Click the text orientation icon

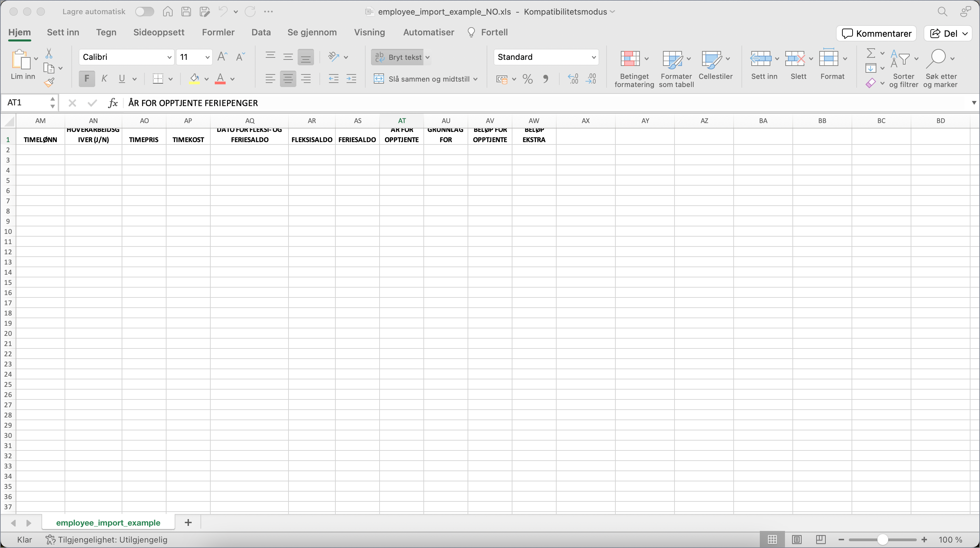[x=334, y=57]
